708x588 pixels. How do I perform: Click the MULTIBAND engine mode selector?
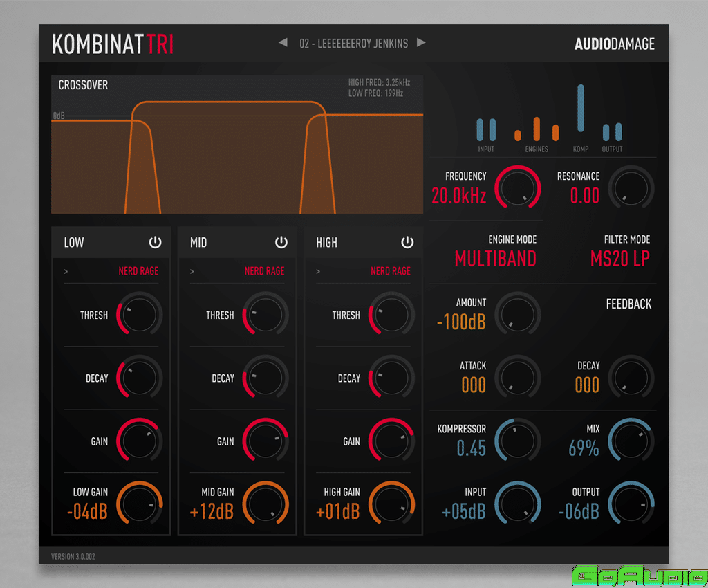click(495, 258)
